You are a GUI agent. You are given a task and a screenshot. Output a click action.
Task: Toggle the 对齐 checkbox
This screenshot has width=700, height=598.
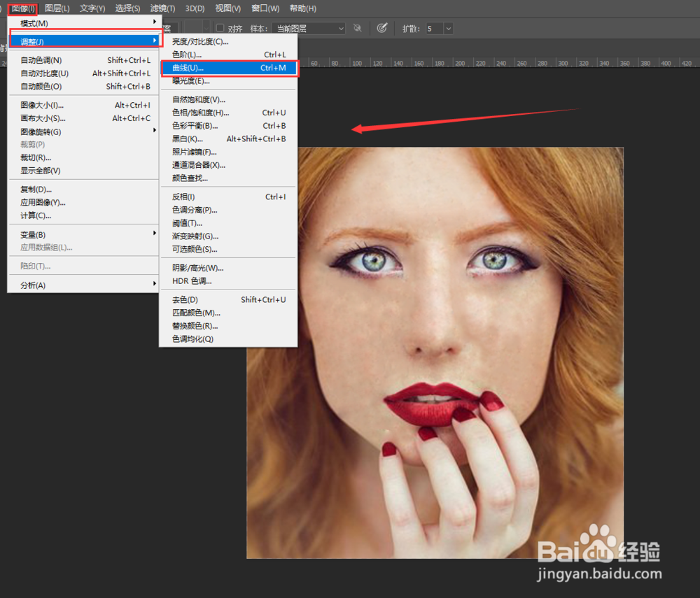[220, 28]
